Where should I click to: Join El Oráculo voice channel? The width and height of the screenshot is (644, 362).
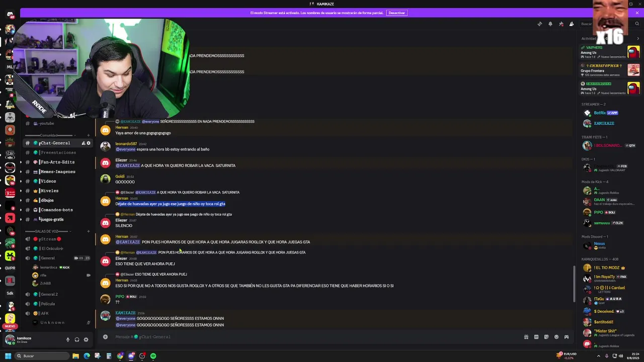pyautogui.click(x=58, y=248)
